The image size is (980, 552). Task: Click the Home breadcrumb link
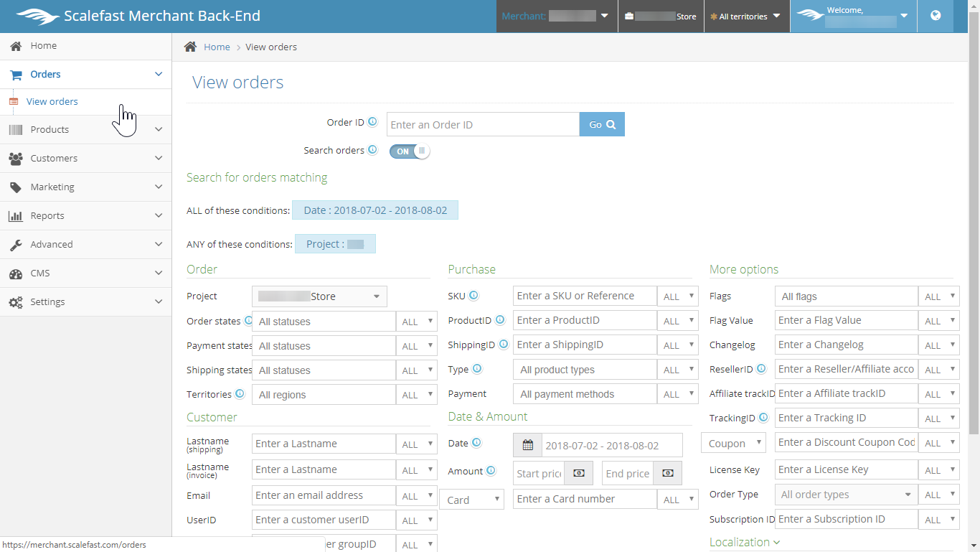click(x=217, y=47)
